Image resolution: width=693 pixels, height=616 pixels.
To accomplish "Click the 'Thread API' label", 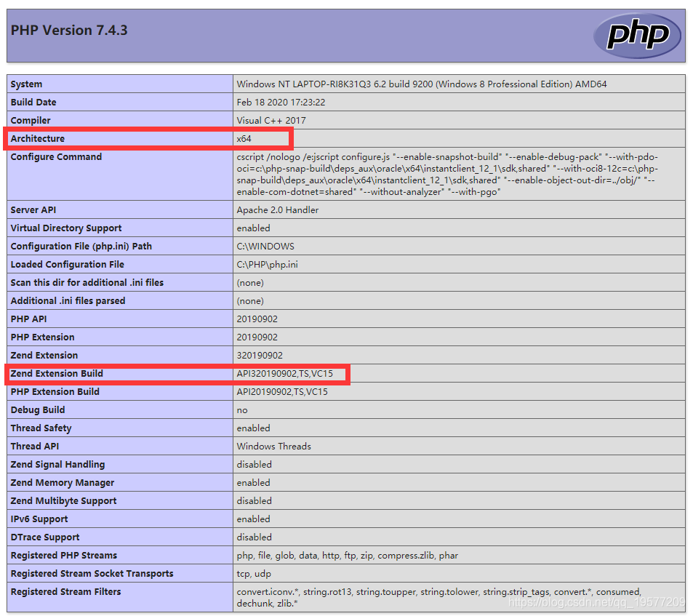I will coord(34,446).
